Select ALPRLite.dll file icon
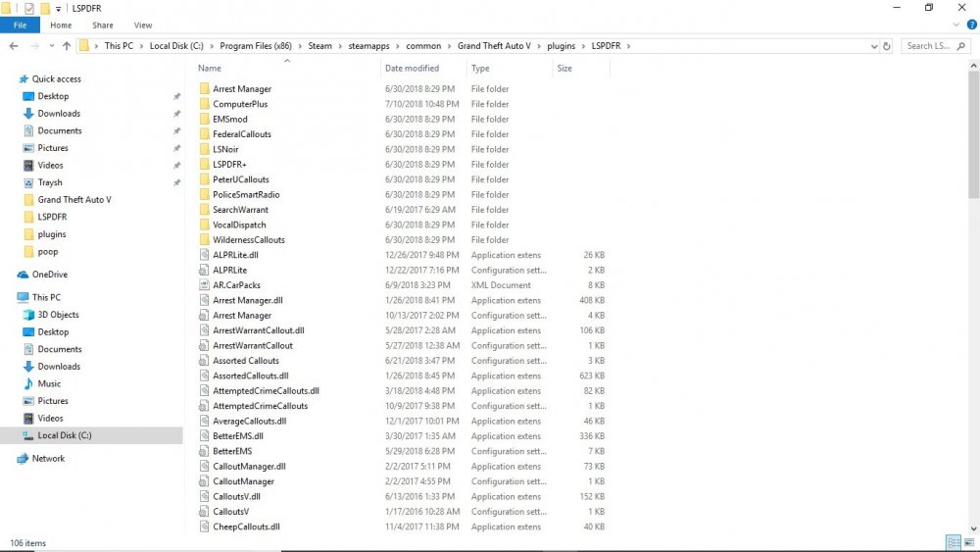Screen dimensions: 980x552 tap(205, 255)
